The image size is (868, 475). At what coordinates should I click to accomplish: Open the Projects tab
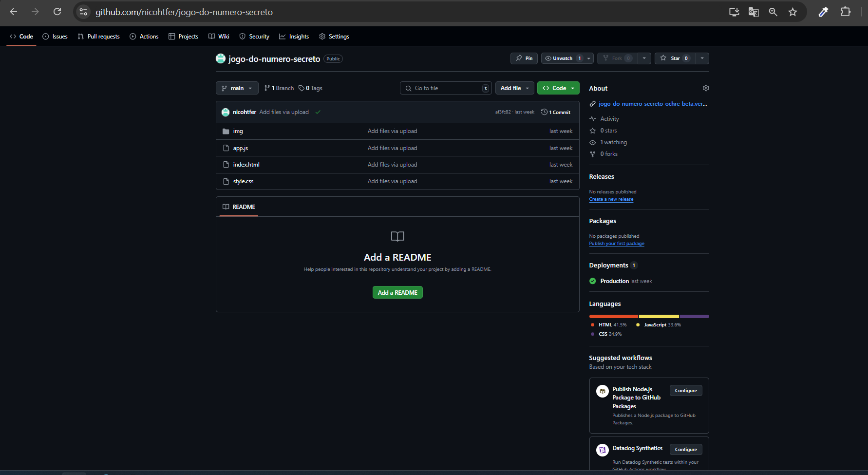[x=183, y=37]
